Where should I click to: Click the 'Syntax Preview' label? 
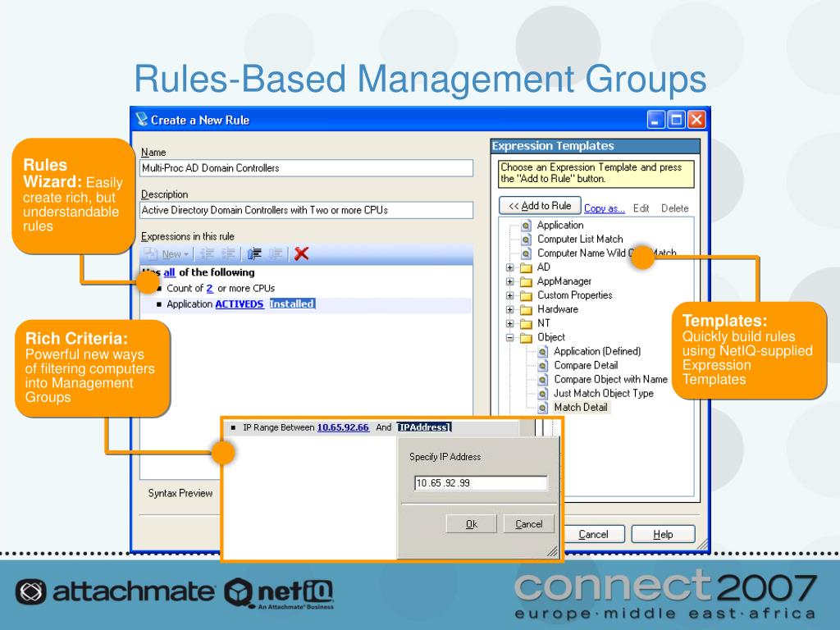pos(180,493)
